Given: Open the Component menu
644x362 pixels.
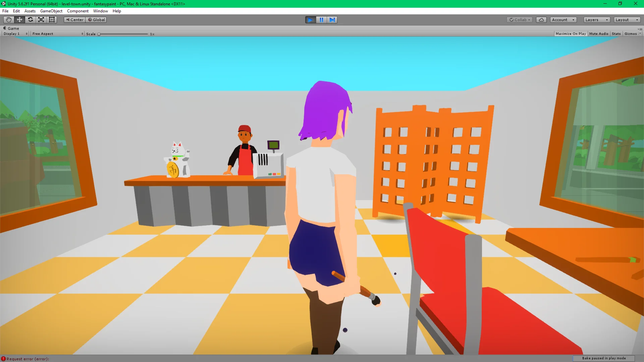Looking at the screenshot, I should coord(78,11).
